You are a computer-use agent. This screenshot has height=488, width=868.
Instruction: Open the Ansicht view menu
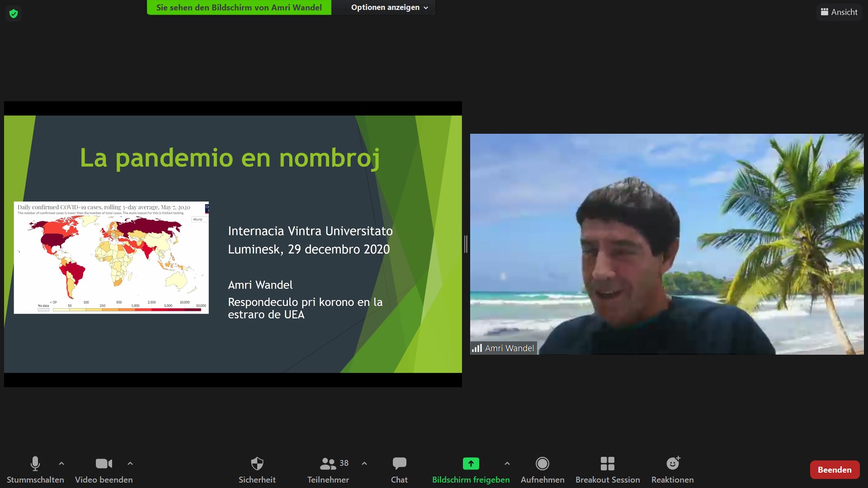[839, 12]
